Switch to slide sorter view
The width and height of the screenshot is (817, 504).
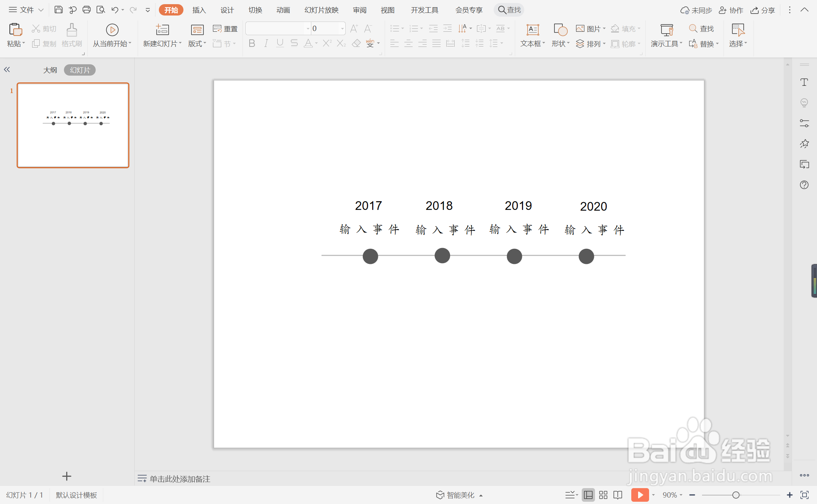pos(603,495)
